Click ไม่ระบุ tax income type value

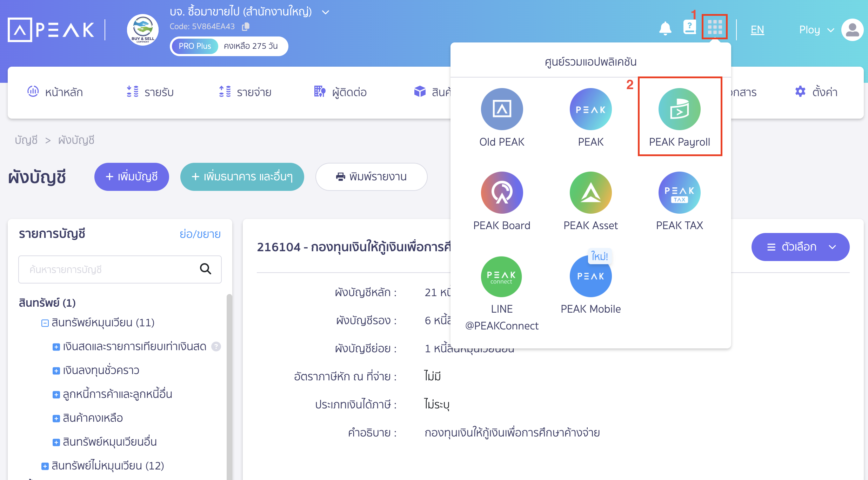437,404
